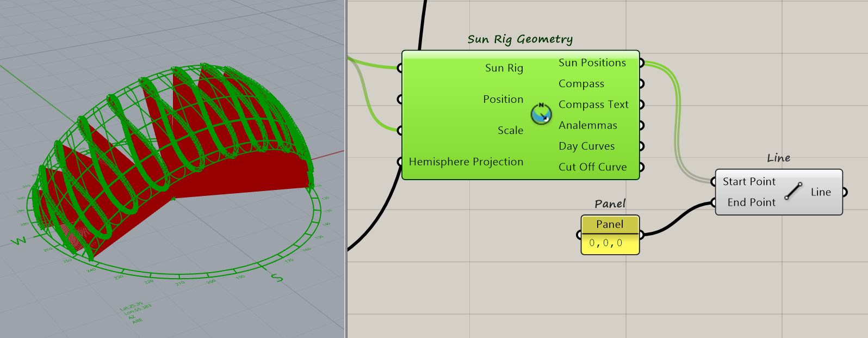Click the Position input label

coord(503,99)
